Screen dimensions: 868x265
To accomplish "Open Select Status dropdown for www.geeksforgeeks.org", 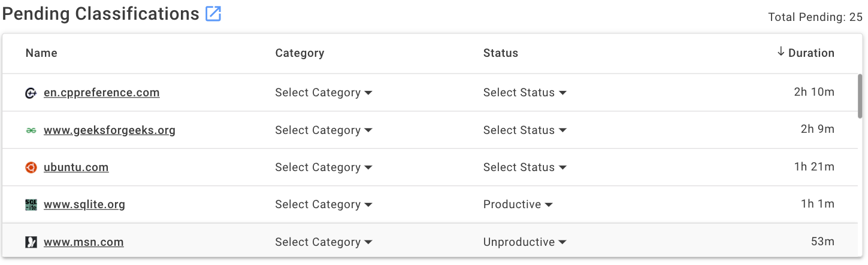I will tap(525, 130).
